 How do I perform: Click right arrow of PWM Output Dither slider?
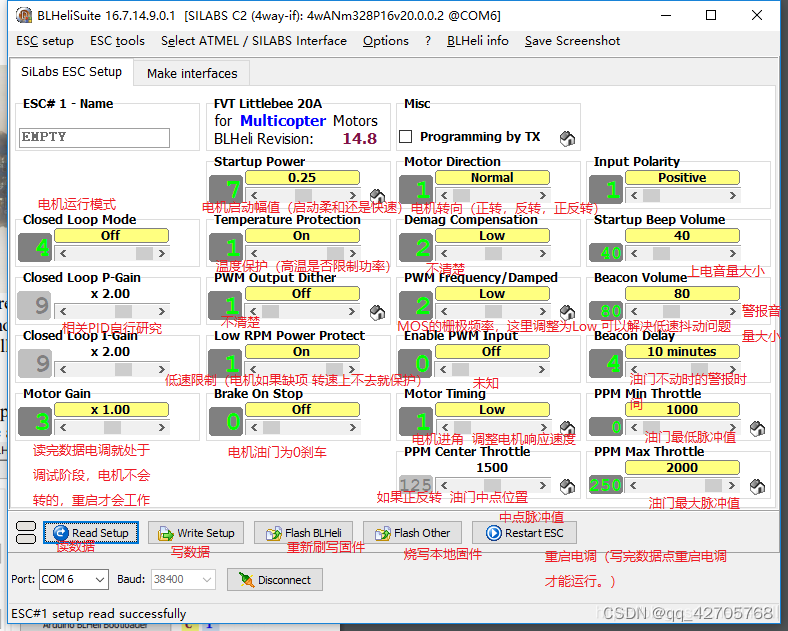(x=352, y=311)
